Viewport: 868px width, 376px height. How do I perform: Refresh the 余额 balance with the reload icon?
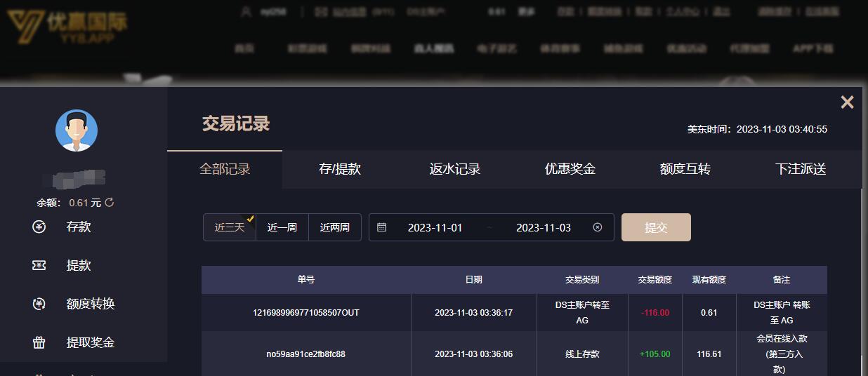(110, 203)
